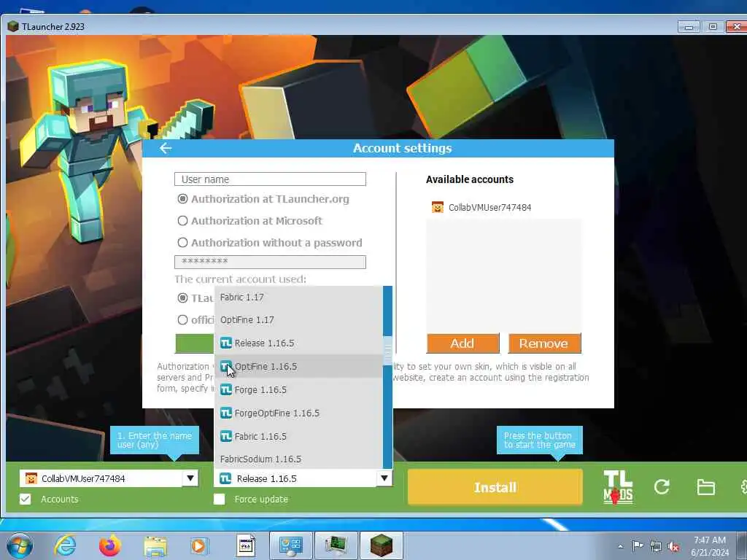Viewport: 747px width, 560px height.
Task: Open Windows Explorer from taskbar
Action: tap(155, 547)
